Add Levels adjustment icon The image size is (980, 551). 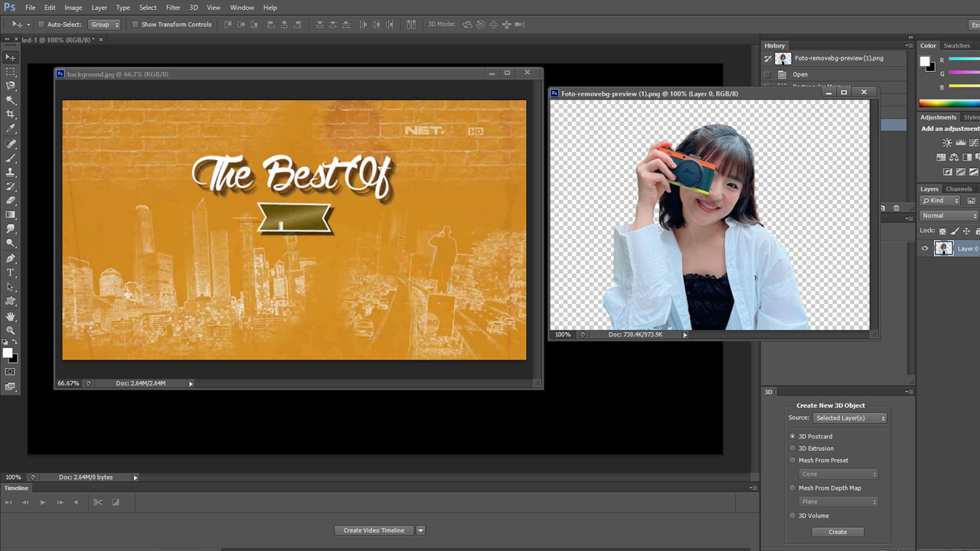pyautogui.click(x=961, y=142)
